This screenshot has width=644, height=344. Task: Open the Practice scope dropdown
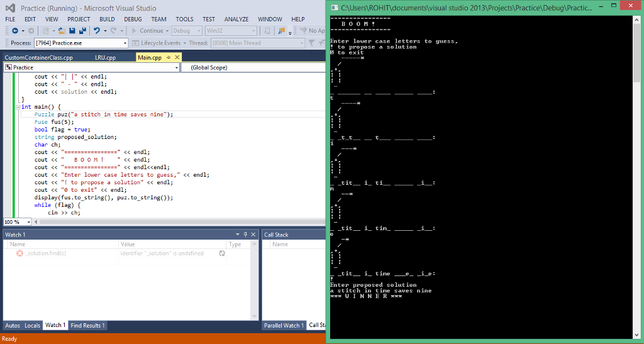click(x=177, y=67)
